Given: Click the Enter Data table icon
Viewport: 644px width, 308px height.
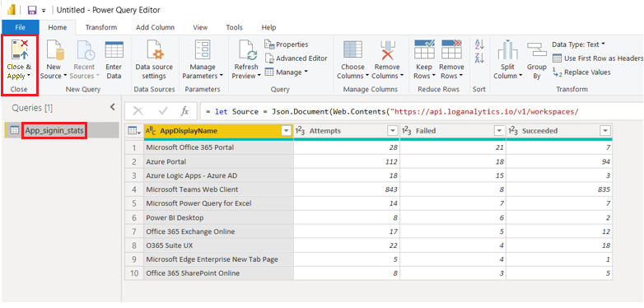Looking at the screenshot, I should (114, 50).
